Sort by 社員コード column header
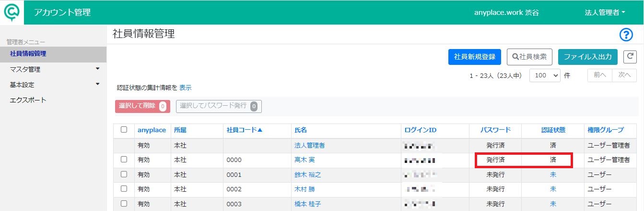This screenshot has width=644, height=211. click(245, 130)
